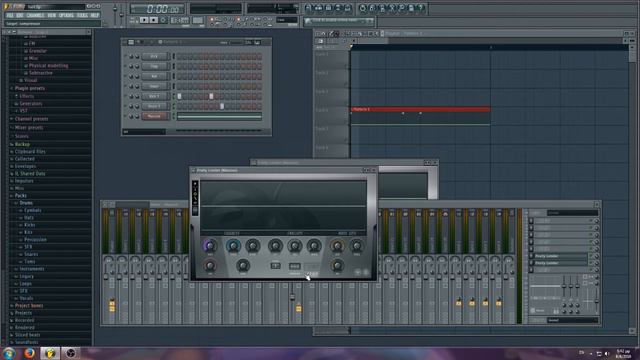Click the first shortcut icon in top toolbar

(x=308, y=8)
